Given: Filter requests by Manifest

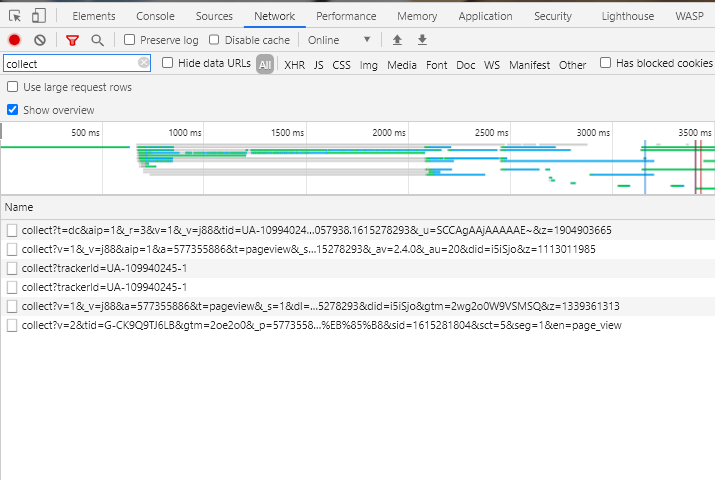Looking at the screenshot, I should pyautogui.click(x=529, y=65).
